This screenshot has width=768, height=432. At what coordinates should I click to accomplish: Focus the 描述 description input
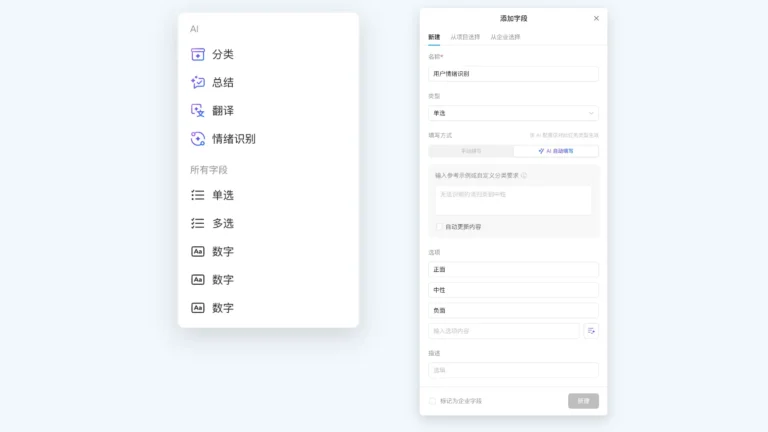coord(513,370)
